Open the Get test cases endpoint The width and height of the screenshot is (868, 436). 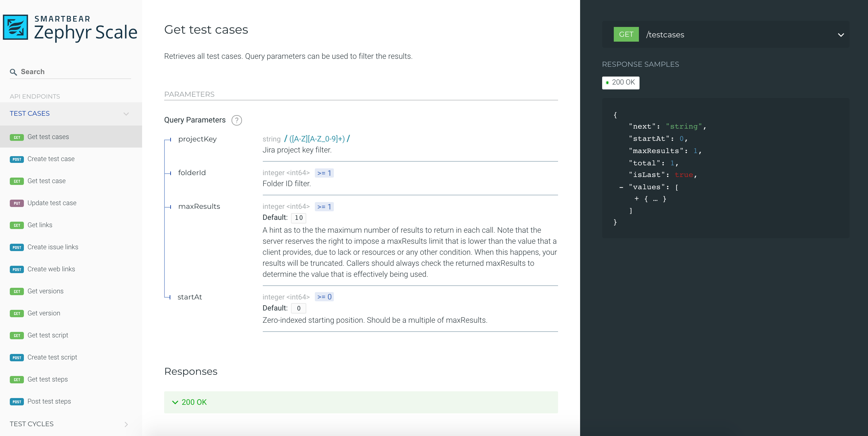point(48,137)
